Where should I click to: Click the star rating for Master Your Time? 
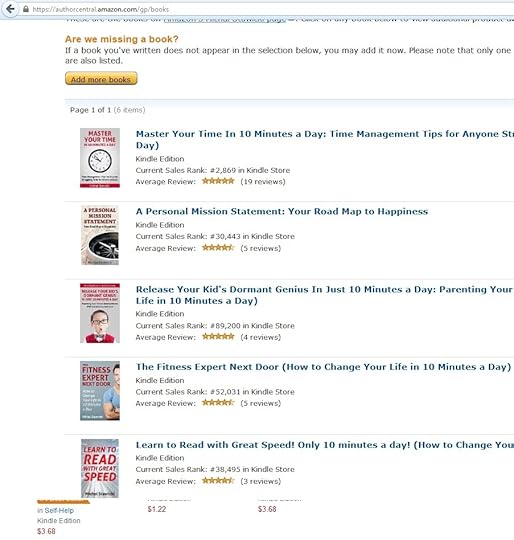[218, 181]
